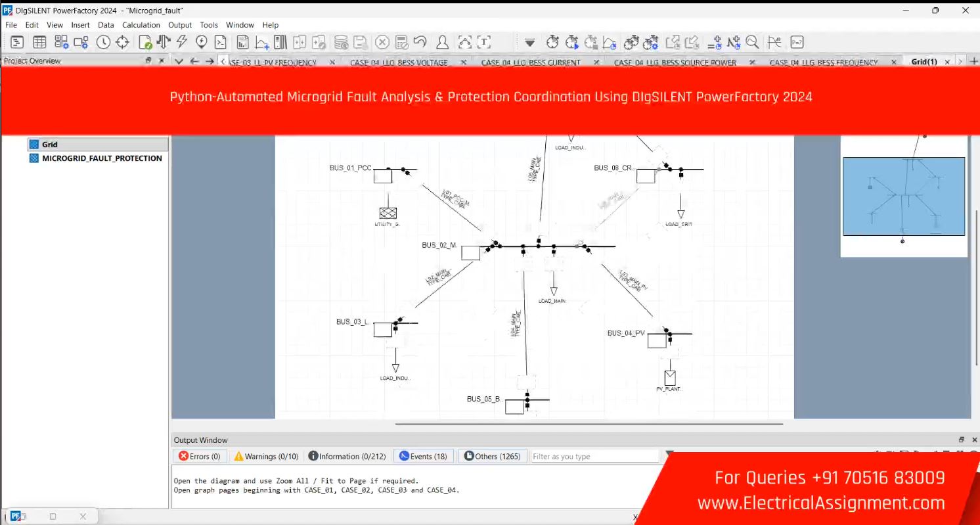Click the P=? toolbar icon
The width and height of the screenshot is (980, 525).
[x=797, y=42]
